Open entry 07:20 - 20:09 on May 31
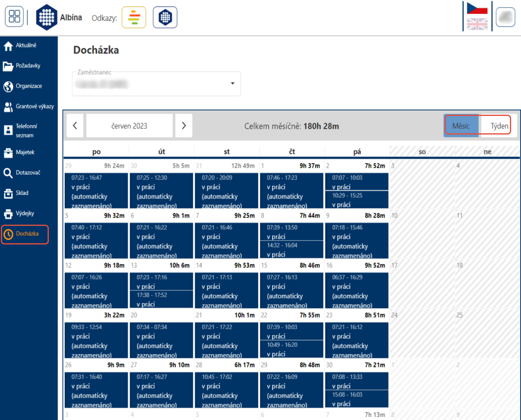521x420 pixels. (227, 191)
